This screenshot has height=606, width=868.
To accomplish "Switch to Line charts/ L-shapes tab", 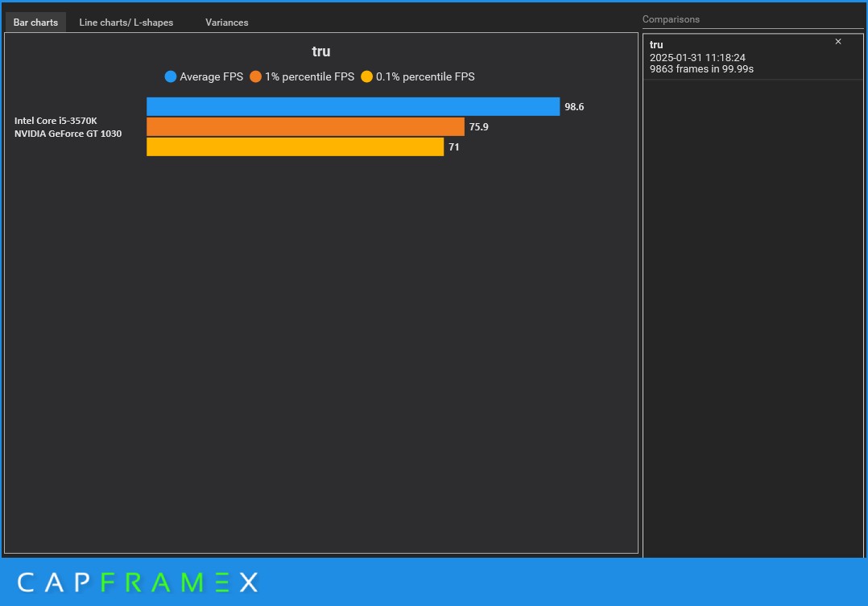I will (x=126, y=23).
